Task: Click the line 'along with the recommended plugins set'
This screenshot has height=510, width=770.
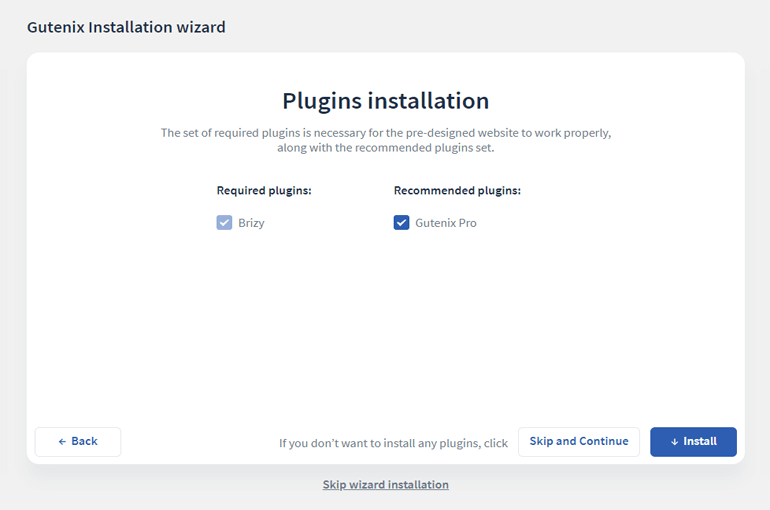Action: pyautogui.click(x=385, y=148)
